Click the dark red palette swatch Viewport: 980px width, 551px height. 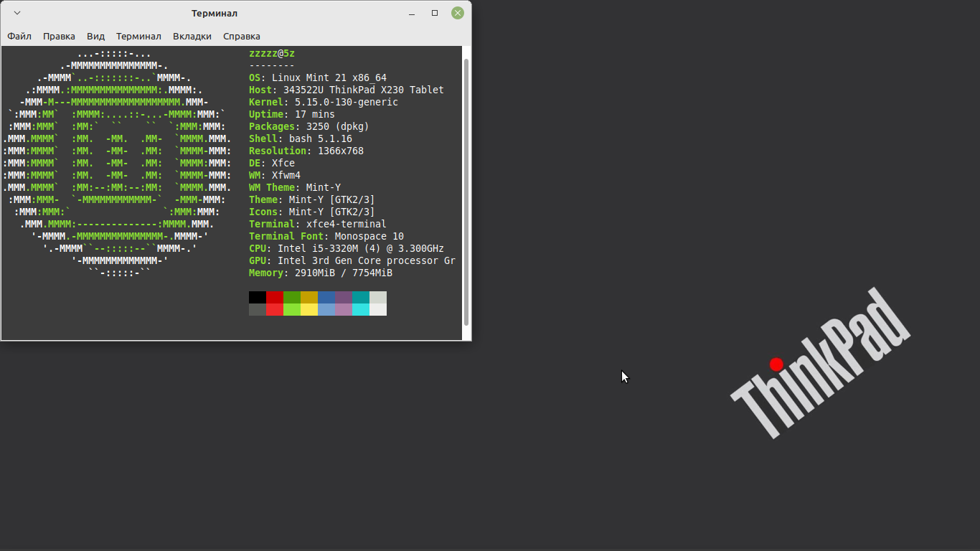click(275, 297)
